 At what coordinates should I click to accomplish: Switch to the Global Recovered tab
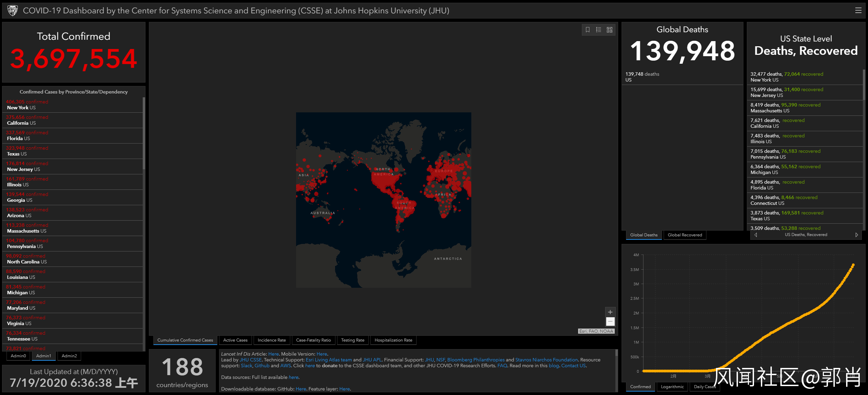[x=685, y=235]
